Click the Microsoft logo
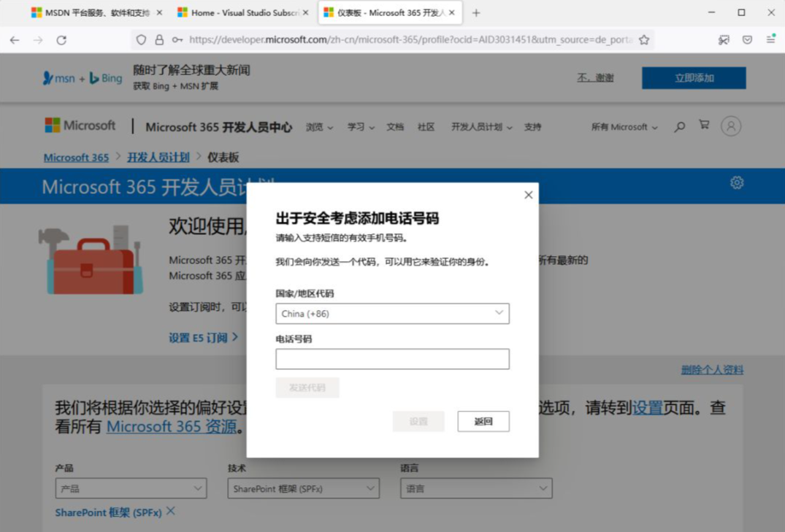 click(80, 125)
